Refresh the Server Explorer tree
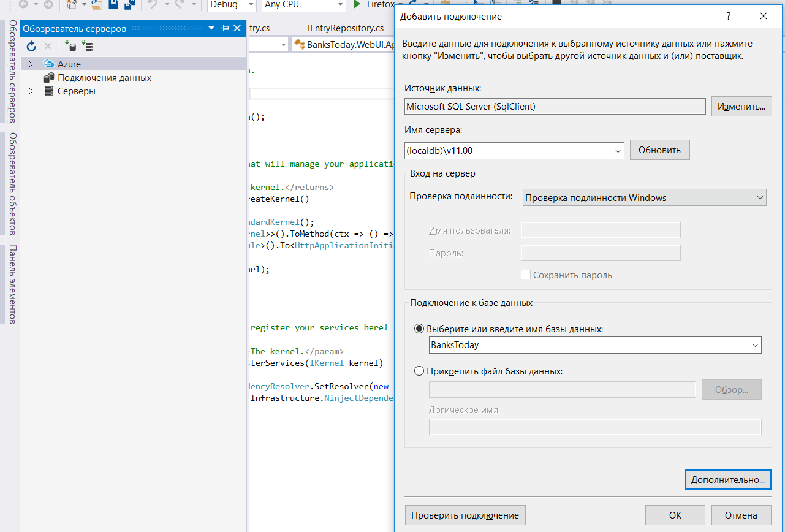785x532 pixels. (x=31, y=47)
